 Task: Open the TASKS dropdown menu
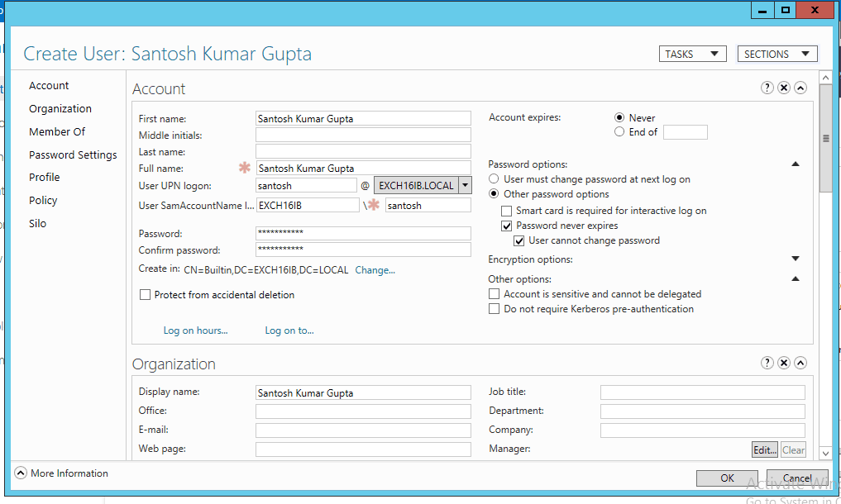[x=692, y=55]
